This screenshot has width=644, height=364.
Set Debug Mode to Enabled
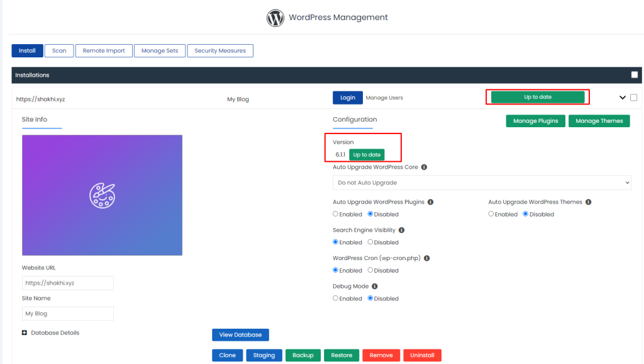335,299
